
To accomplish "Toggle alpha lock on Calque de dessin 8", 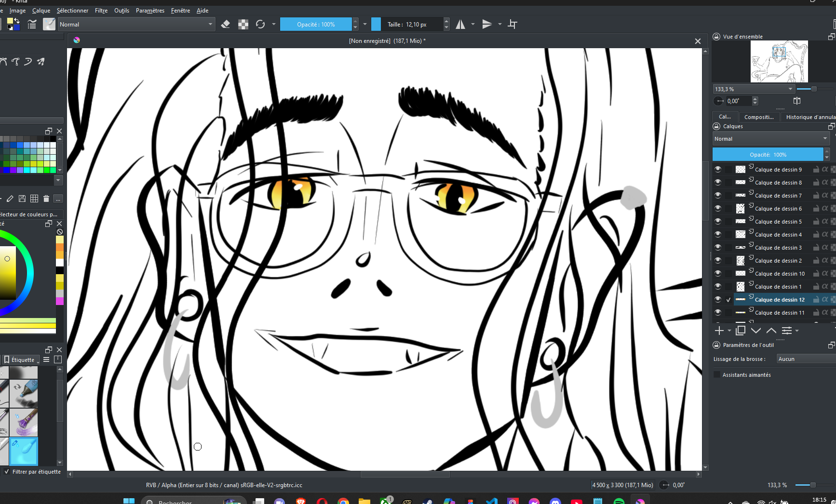I will 825,183.
